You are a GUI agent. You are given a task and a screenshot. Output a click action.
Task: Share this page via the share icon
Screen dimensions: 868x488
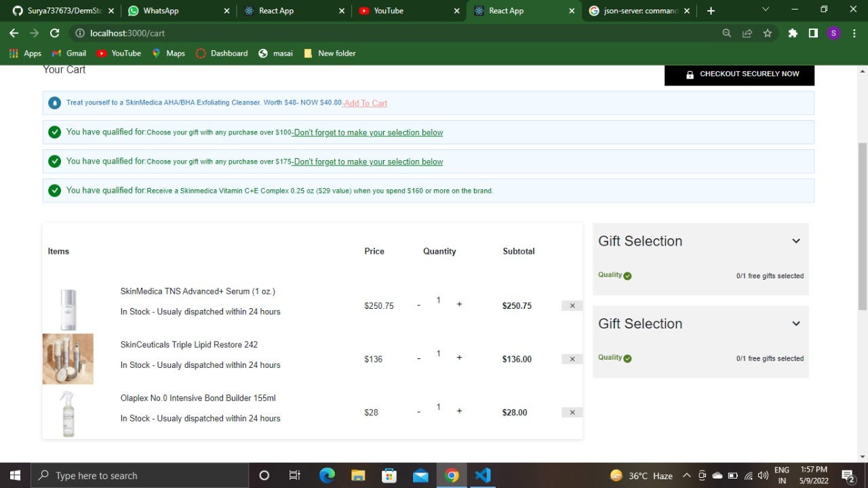click(x=747, y=33)
